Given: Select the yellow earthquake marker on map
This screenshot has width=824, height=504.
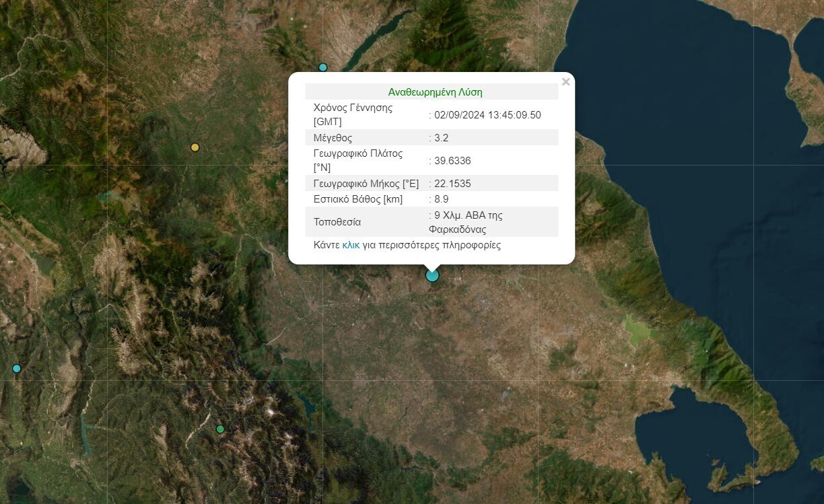Looking at the screenshot, I should pyautogui.click(x=195, y=147).
